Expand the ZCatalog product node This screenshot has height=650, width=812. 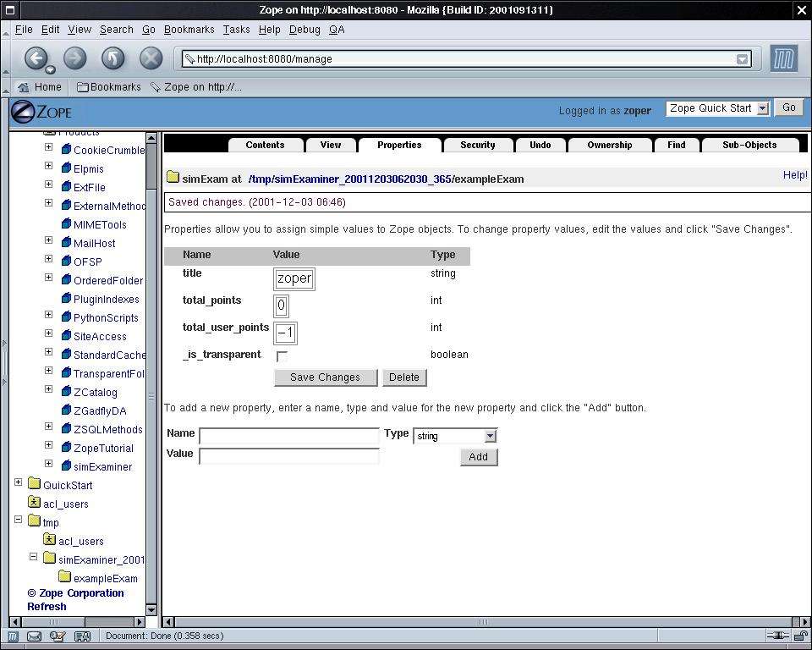tap(49, 388)
